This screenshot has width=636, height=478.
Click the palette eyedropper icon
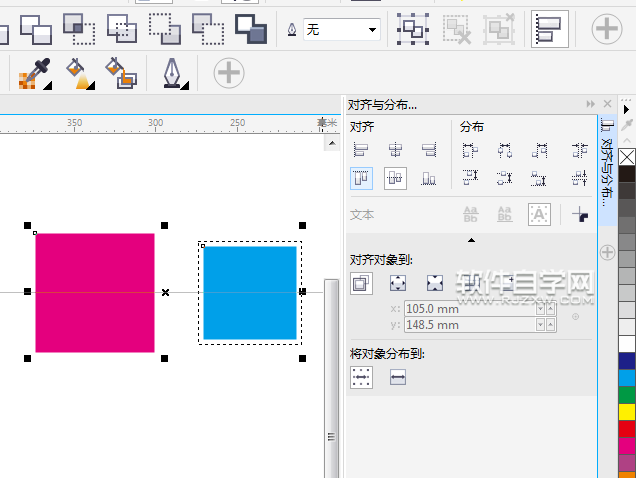(627, 125)
